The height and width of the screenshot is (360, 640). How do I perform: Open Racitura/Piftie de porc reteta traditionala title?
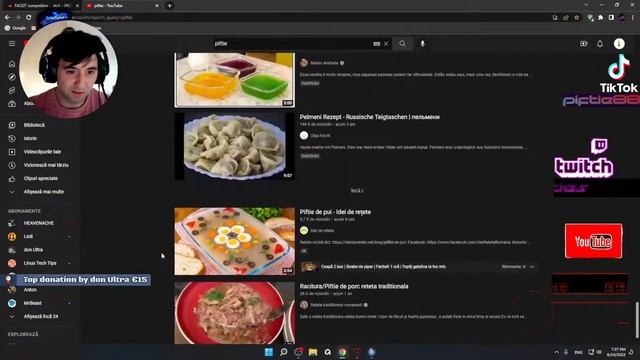[354, 286]
